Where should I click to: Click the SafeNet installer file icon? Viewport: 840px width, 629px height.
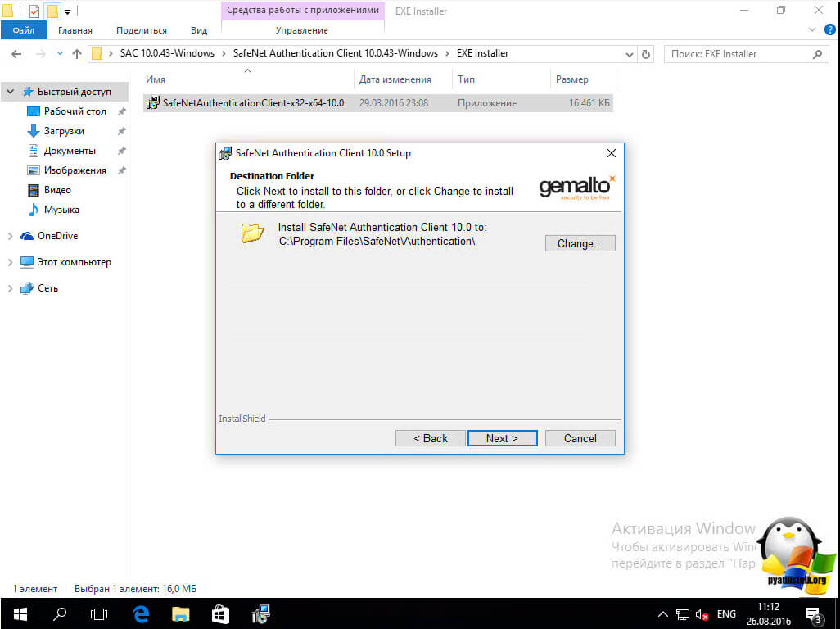[153, 103]
